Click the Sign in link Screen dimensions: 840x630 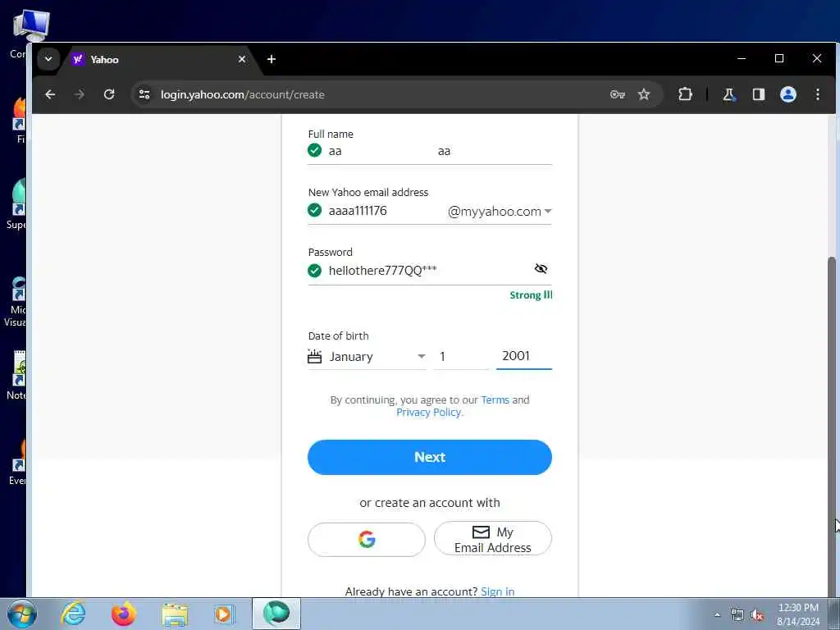pyautogui.click(x=497, y=591)
